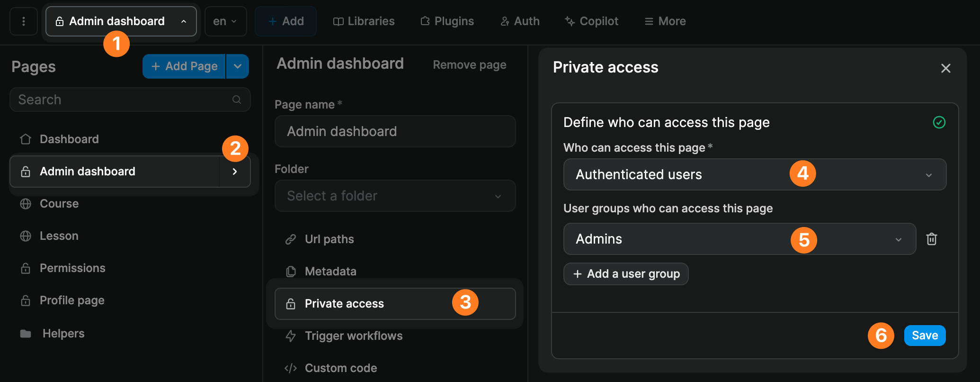Open the Auth menu

coord(520,21)
